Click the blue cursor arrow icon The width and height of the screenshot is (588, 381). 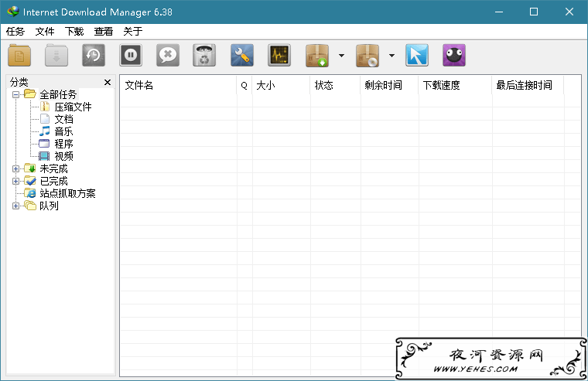click(x=416, y=56)
